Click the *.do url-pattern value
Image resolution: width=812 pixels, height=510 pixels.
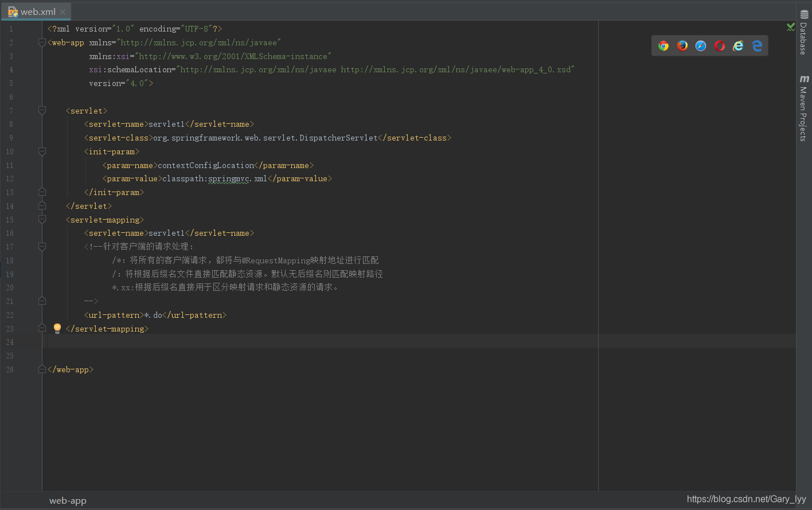tap(153, 315)
